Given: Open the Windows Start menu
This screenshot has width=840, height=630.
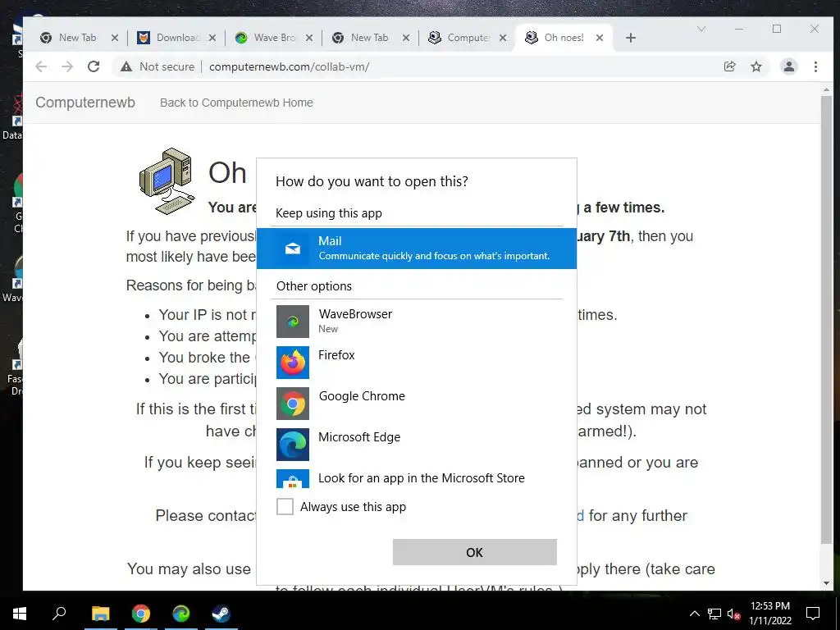Looking at the screenshot, I should click(x=20, y=613).
